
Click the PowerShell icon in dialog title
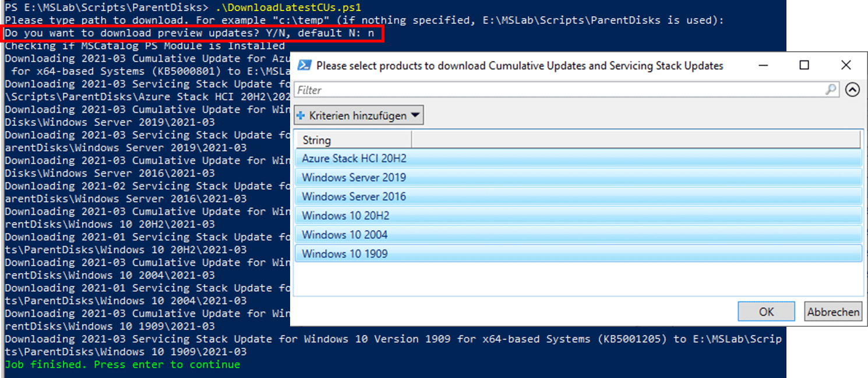coord(304,66)
